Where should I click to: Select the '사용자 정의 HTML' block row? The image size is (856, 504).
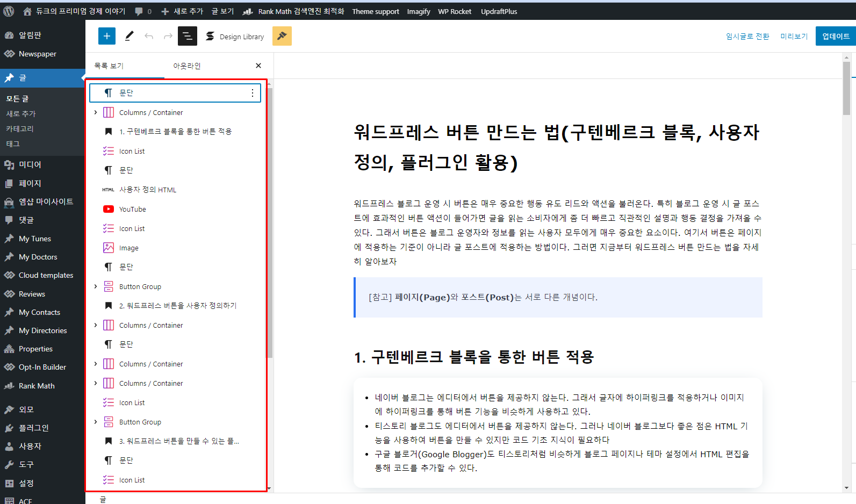pyautogui.click(x=175, y=190)
